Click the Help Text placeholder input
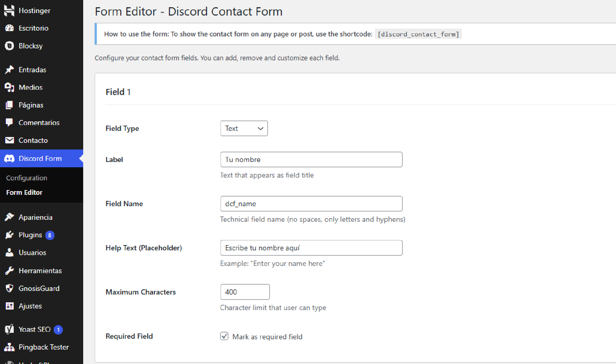The height and width of the screenshot is (364, 616). (x=311, y=248)
